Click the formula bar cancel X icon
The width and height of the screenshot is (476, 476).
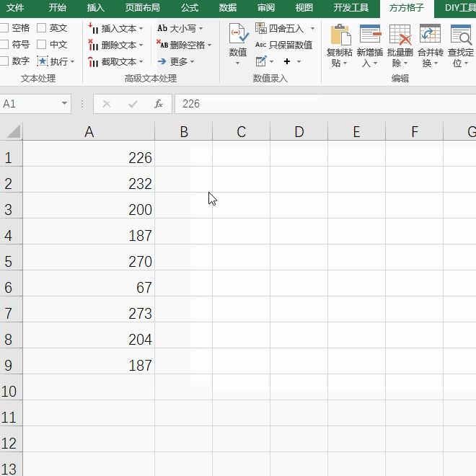pos(107,104)
